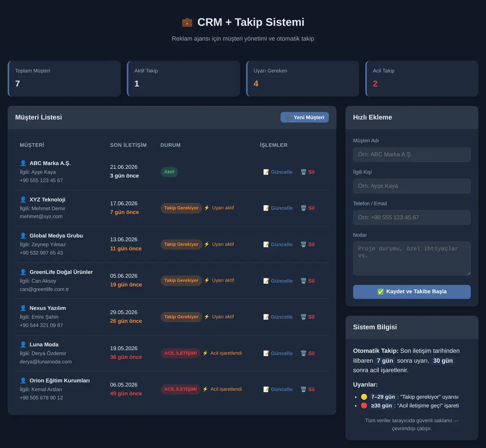
Task: Click the trash icon for Global Medya Grubu
Action: [303, 244]
